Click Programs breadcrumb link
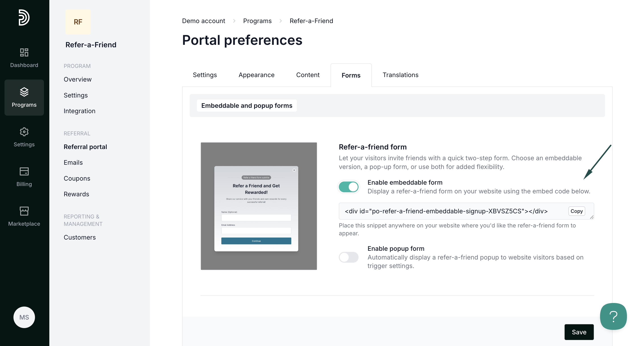Image resolution: width=644 pixels, height=346 pixels. pos(257,21)
